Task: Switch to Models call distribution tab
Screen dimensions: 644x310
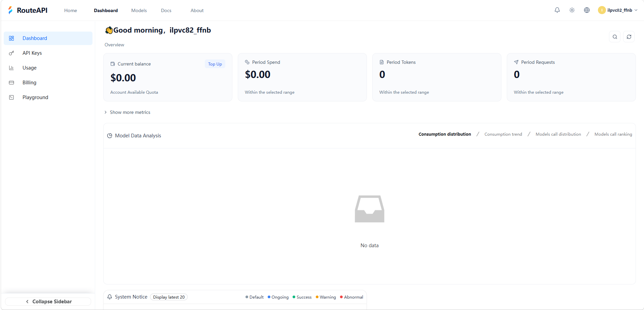Action: point(558,134)
